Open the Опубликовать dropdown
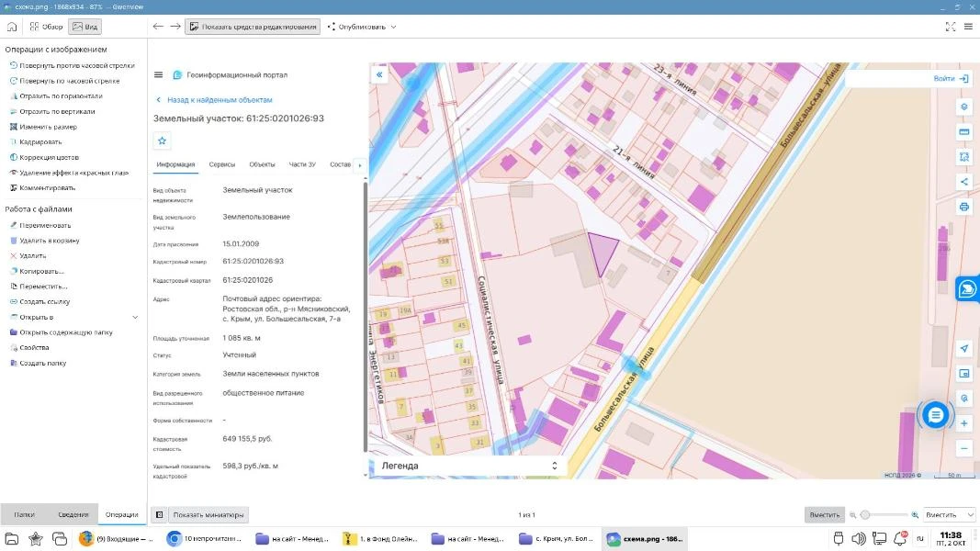This screenshot has height=551, width=980. [x=362, y=27]
